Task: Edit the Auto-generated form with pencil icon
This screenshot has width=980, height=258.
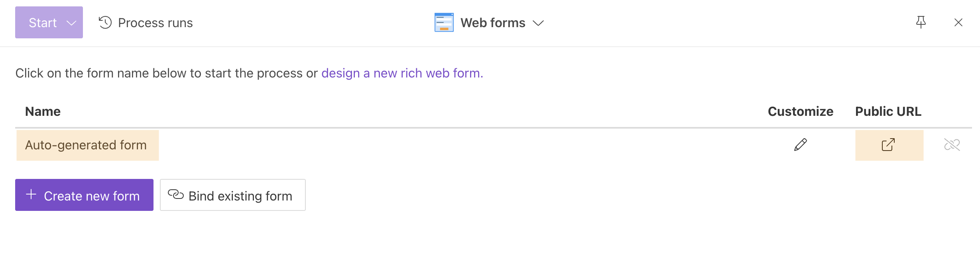Action: tap(800, 145)
